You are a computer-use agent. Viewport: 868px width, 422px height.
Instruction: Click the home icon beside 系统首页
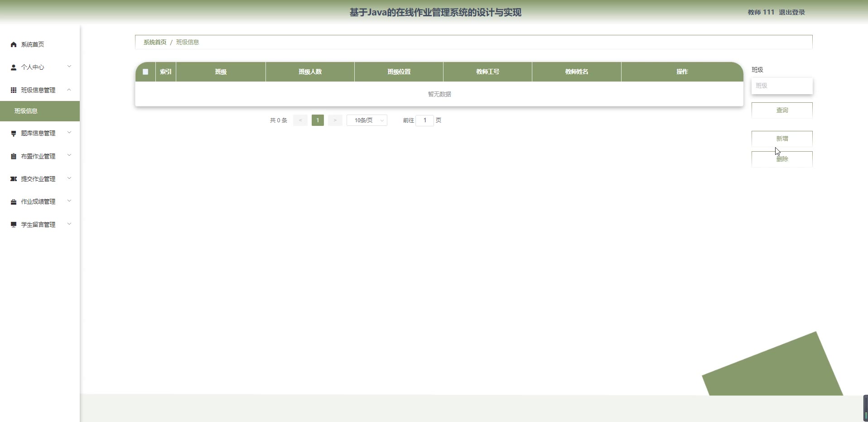[x=14, y=44]
